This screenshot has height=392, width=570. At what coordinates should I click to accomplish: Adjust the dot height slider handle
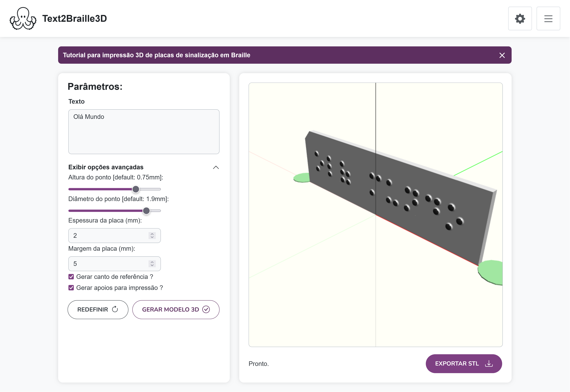pos(136,189)
